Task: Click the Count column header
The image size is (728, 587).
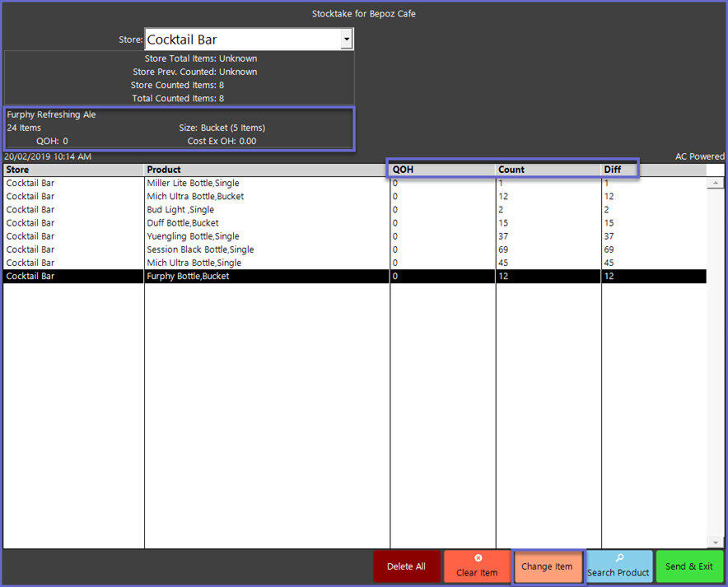Action: click(548, 170)
